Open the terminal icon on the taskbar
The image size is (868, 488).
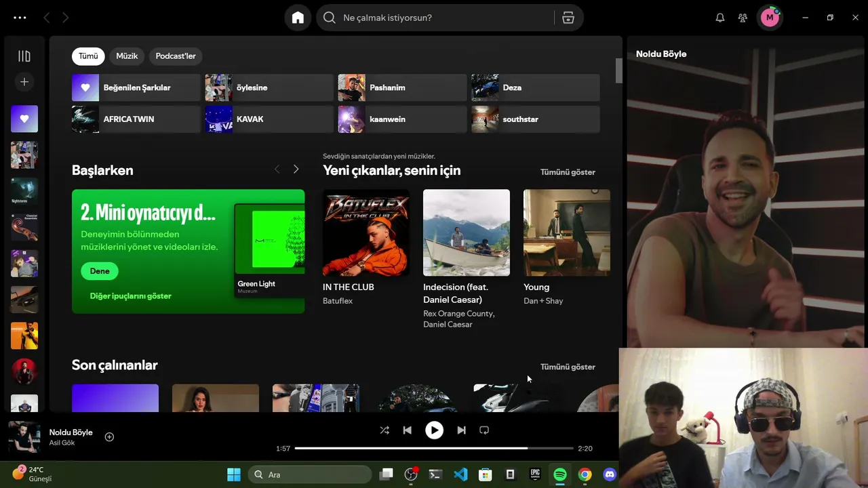point(435,474)
